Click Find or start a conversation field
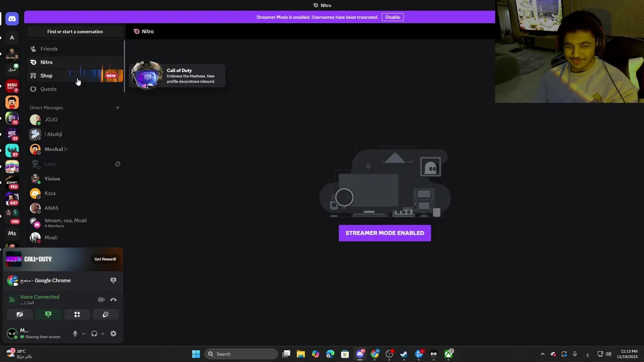Screen dimensions: 644x362 [75, 32]
